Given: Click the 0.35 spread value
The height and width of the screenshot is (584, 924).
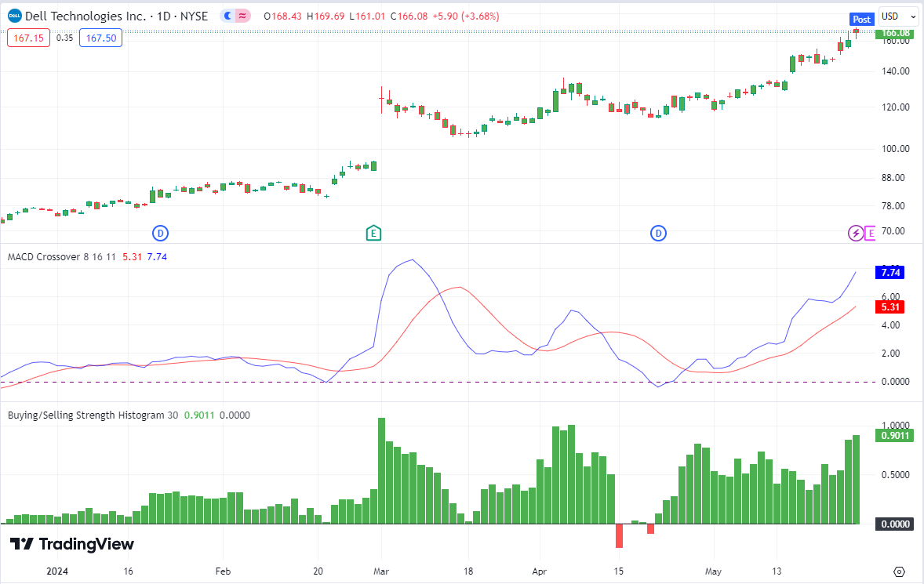Looking at the screenshot, I should click(x=65, y=38).
